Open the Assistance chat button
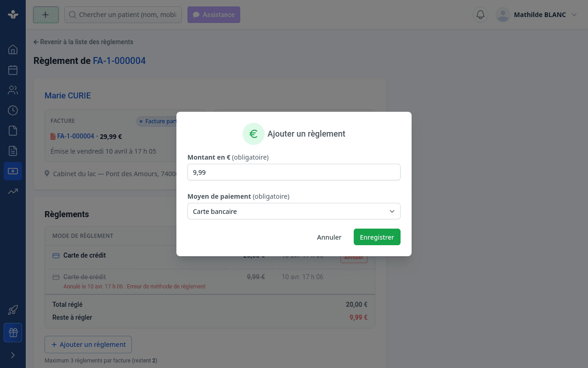588x368 pixels. [x=214, y=15]
